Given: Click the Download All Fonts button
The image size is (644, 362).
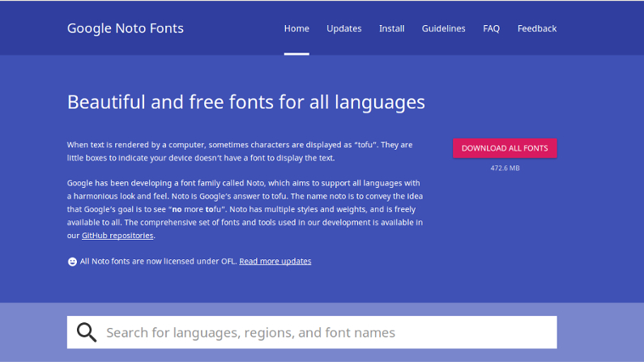Looking at the screenshot, I should coord(505,148).
